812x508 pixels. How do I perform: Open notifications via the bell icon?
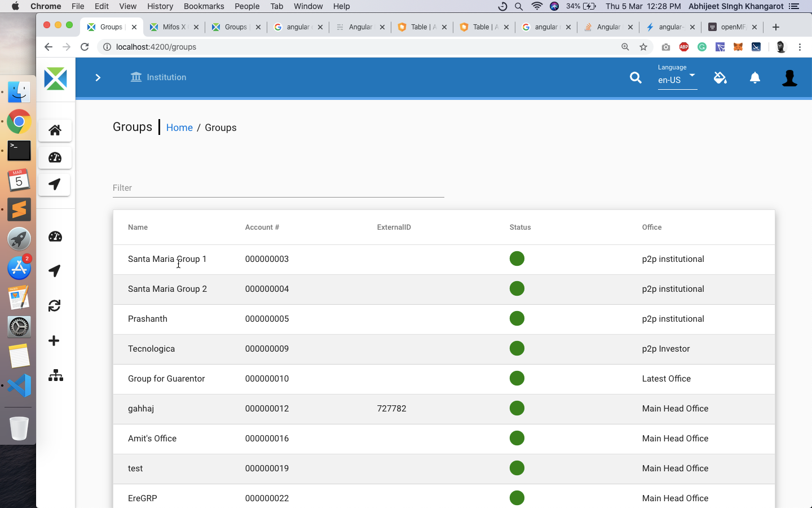(755, 78)
